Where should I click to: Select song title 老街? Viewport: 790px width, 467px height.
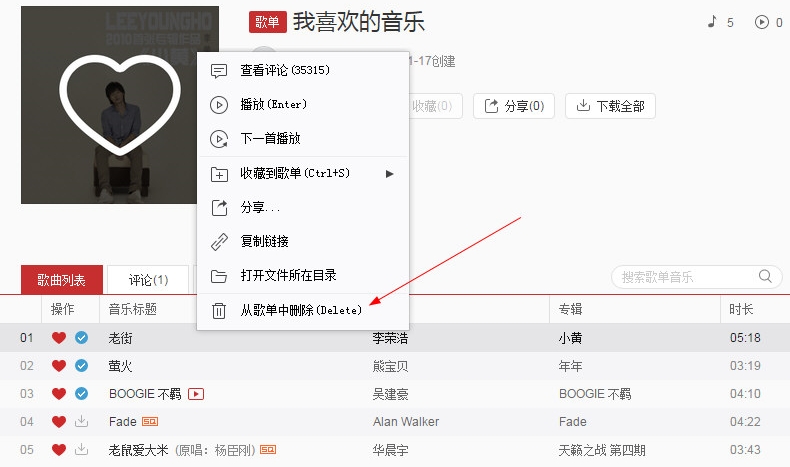(120, 338)
